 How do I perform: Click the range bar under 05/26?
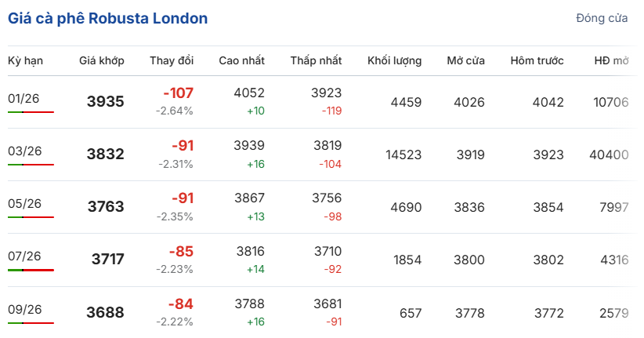click(31, 217)
